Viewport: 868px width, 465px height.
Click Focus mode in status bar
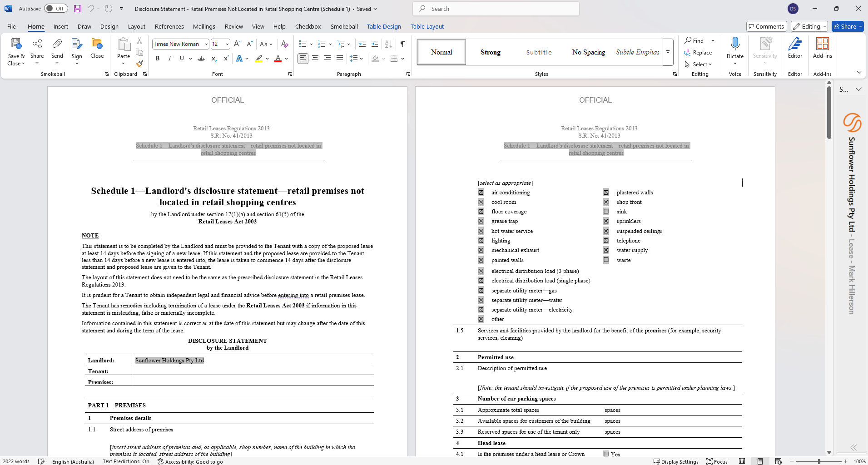717,461
